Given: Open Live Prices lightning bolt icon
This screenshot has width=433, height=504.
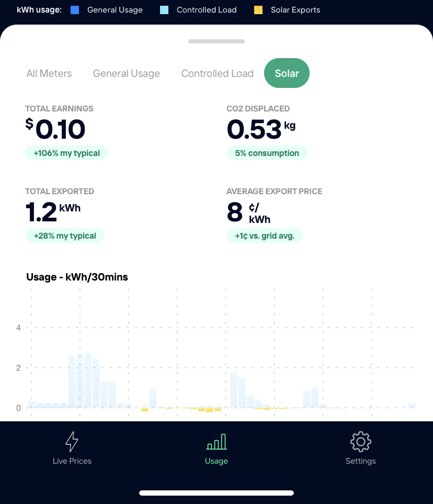Looking at the screenshot, I should pos(72,442).
